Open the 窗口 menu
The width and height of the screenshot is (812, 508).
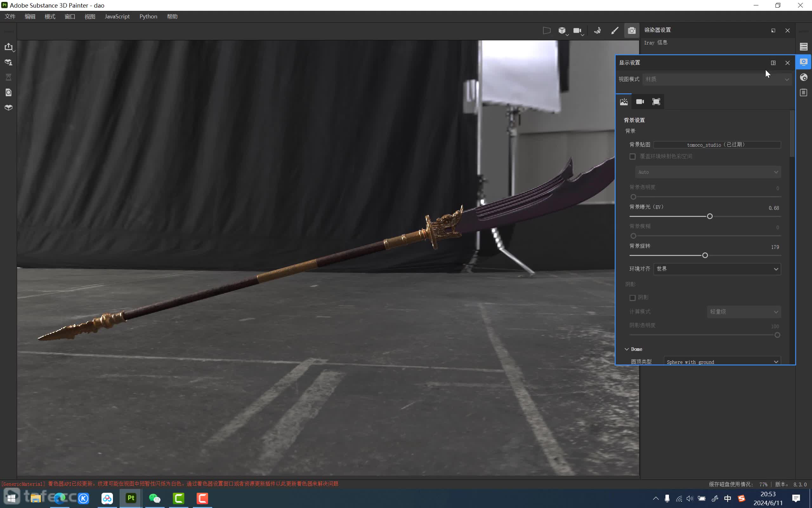(70, 17)
